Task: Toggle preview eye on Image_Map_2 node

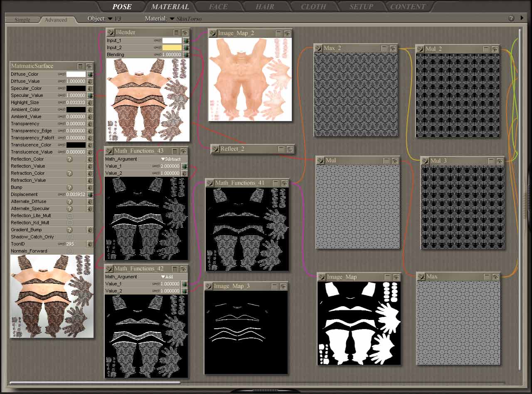Action: (x=287, y=33)
